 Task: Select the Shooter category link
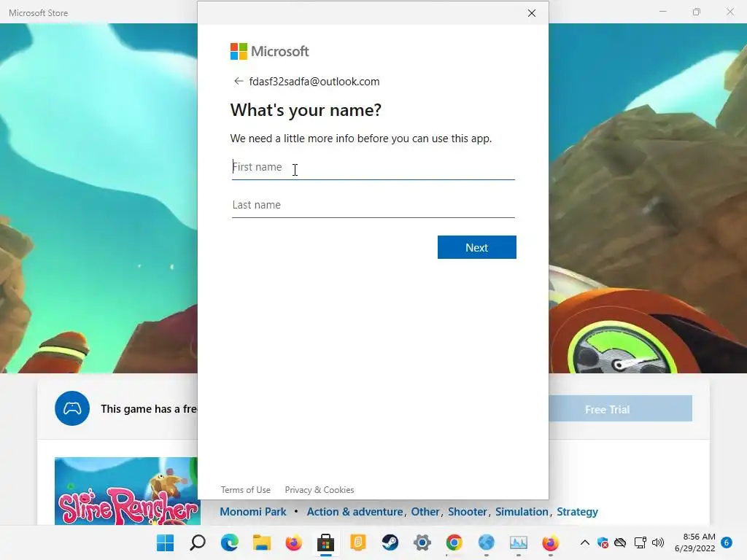(x=467, y=512)
